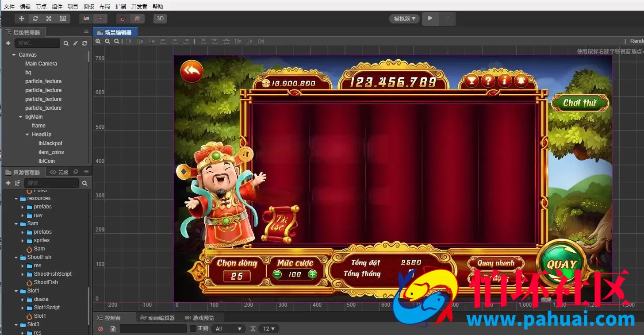Click the last distribute icon in scene toolbar
The height and width of the screenshot is (335, 644).
(x=261, y=41)
